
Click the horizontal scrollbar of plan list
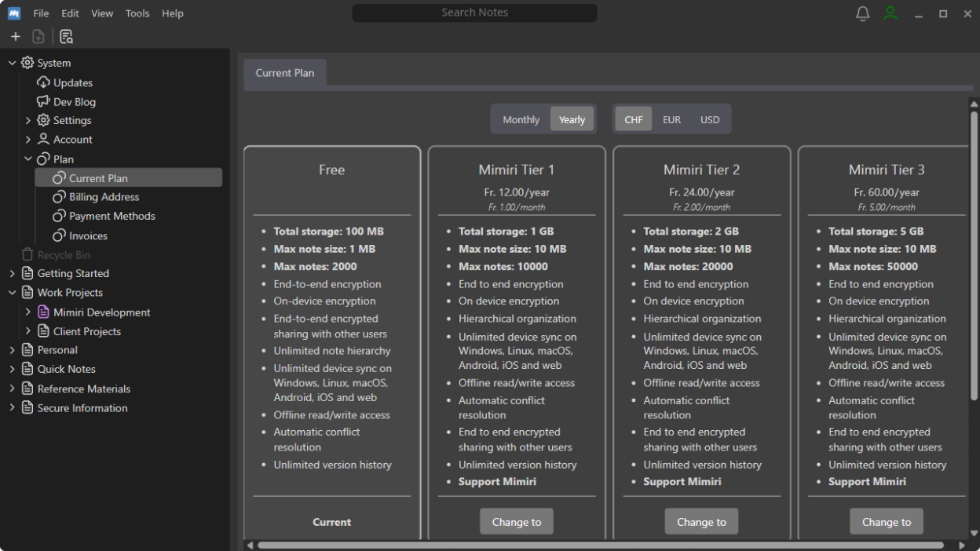pos(601,545)
